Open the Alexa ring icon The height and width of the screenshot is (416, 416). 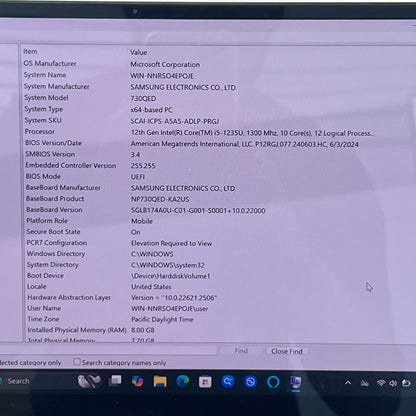273,382
